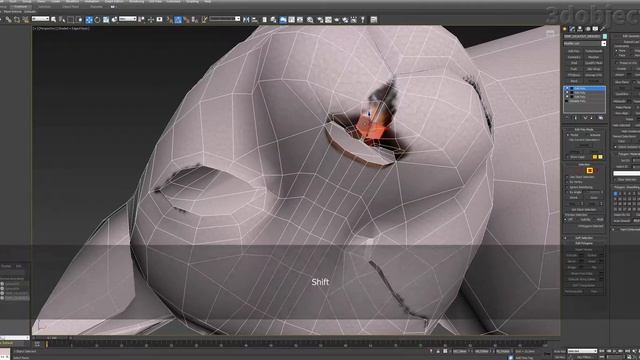640x360 pixels.
Task: Open Edit Named Selection Sets
Action: tap(204, 19)
